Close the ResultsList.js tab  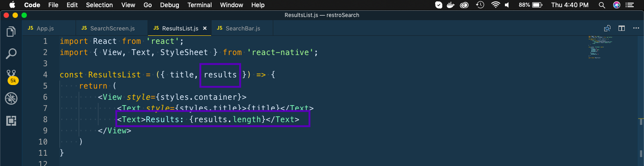pyautogui.click(x=205, y=28)
